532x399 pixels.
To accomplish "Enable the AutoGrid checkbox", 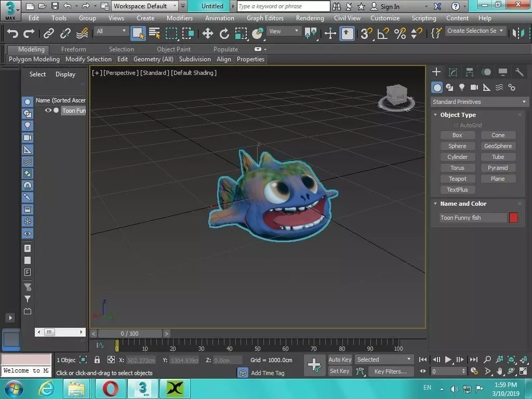I will tap(456, 125).
